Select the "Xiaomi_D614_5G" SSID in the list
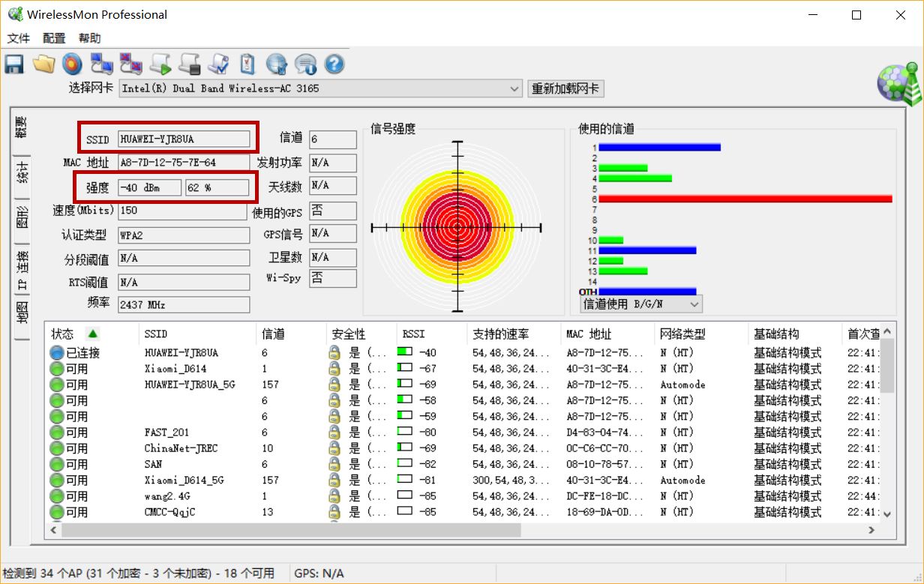 point(184,480)
